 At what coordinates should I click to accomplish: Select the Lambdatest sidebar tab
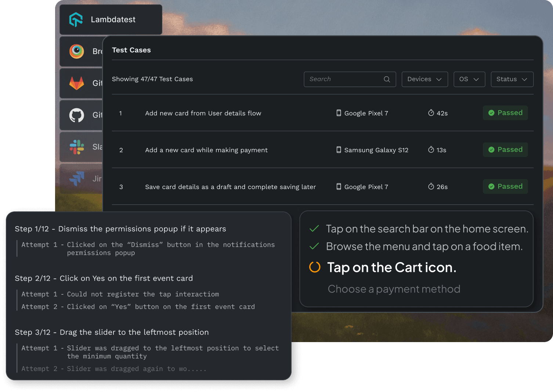coord(111,19)
